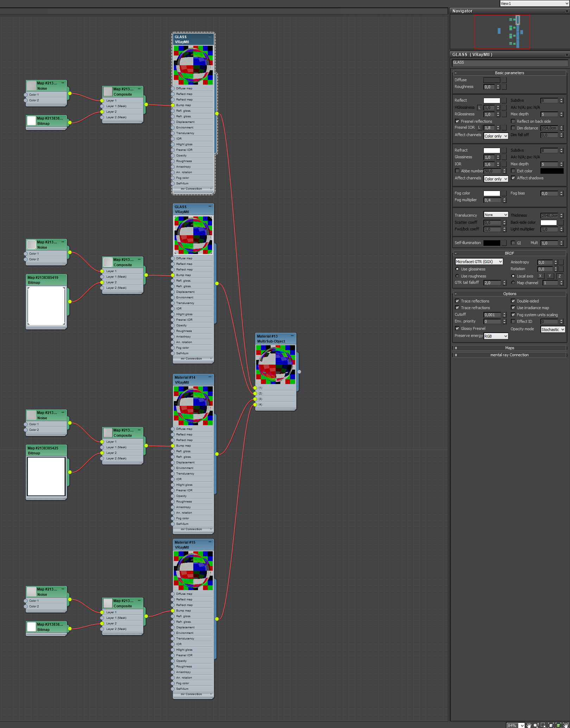Image resolution: width=570 pixels, height=728 pixels.
Task: Enable Reflect on back side
Action: coord(513,121)
